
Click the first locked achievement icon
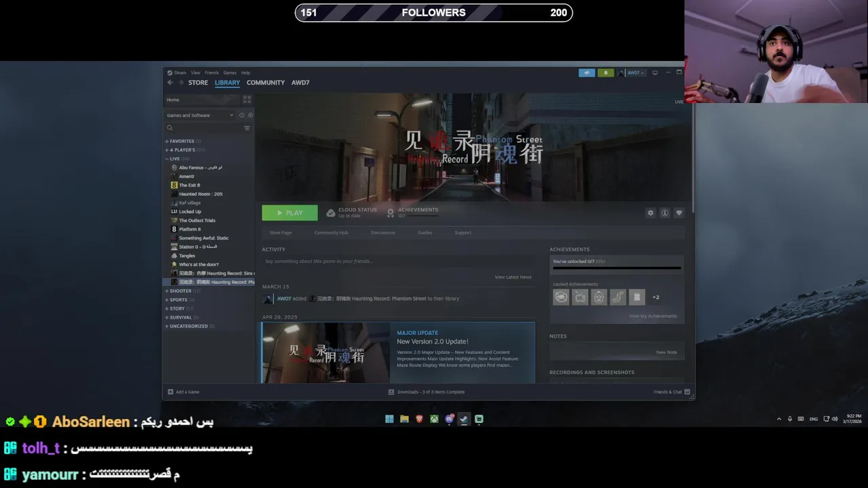tap(561, 297)
